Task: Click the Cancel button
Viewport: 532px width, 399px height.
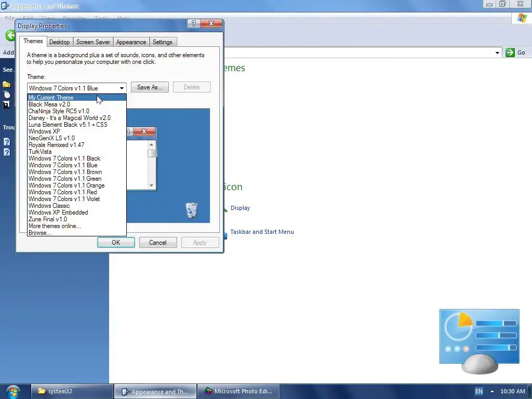Action: tap(158, 243)
